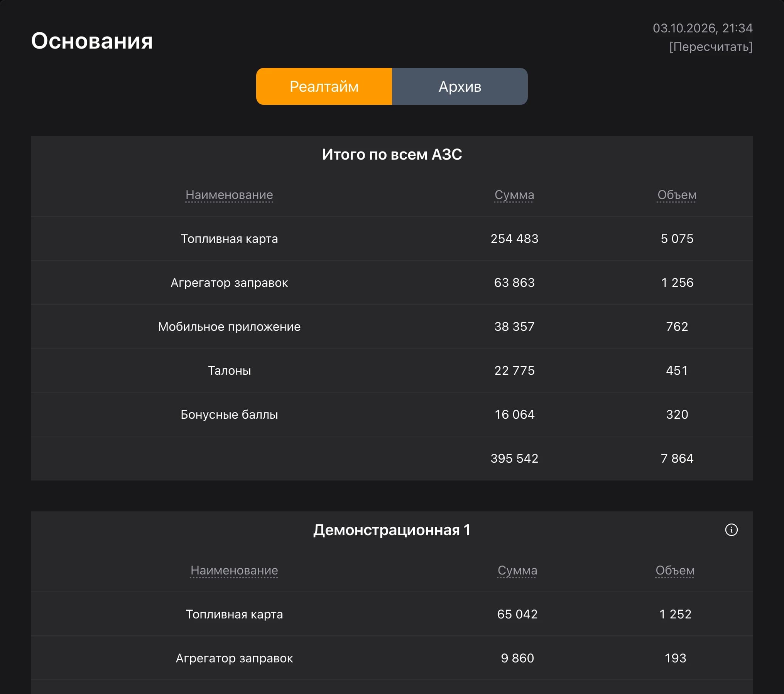Click the sum value 9 860
Screen dimensions: 784x694
pyautogui.click(x=517, y=658)
